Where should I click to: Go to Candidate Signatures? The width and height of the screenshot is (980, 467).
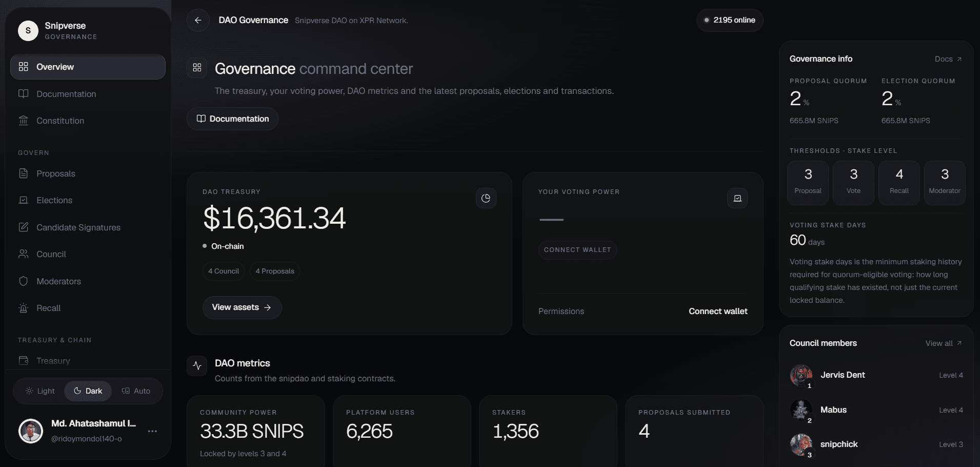(88, 227)
